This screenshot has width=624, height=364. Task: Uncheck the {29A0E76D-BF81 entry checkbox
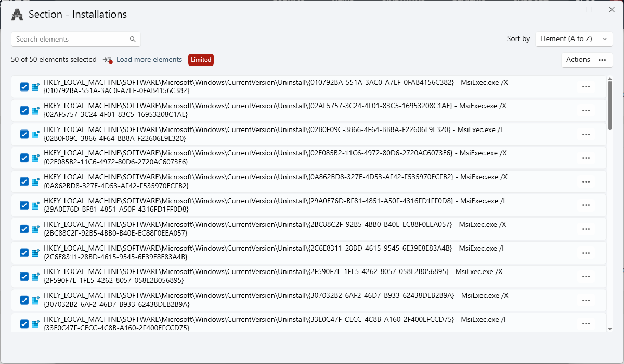point(24,205)
